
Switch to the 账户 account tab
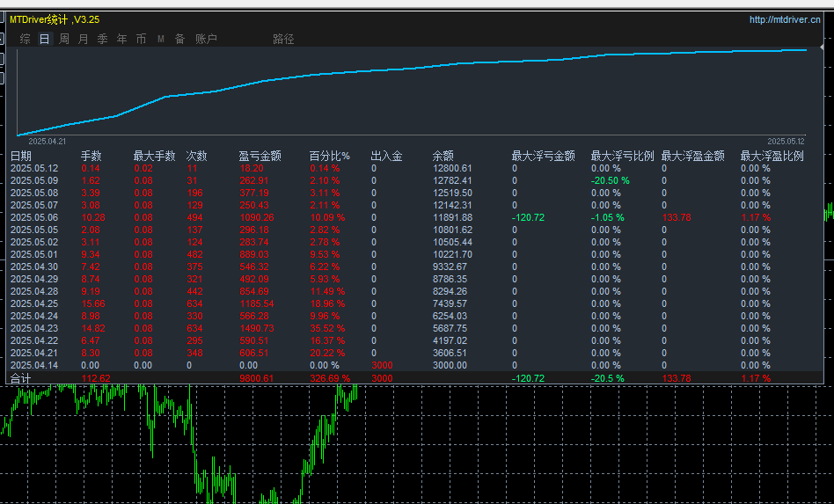click(x=206, y=39)
